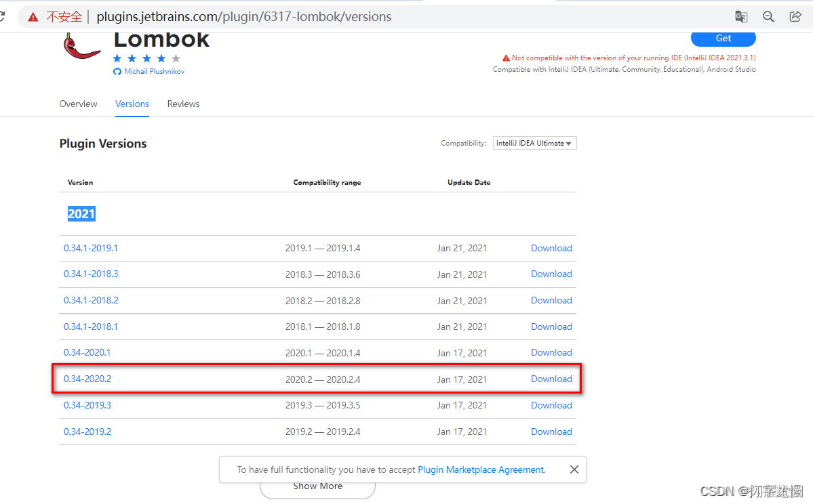Select the Versions tab
The image size is (813, 504).
coord(132,104)
